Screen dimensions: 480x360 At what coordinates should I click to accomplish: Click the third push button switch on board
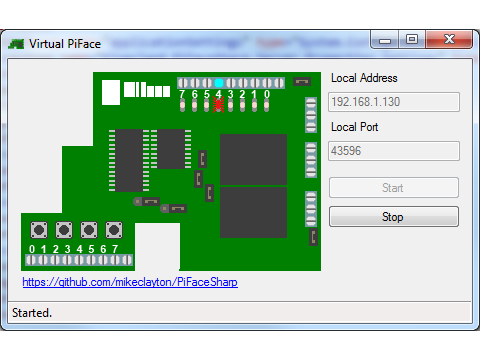point(89,230)
